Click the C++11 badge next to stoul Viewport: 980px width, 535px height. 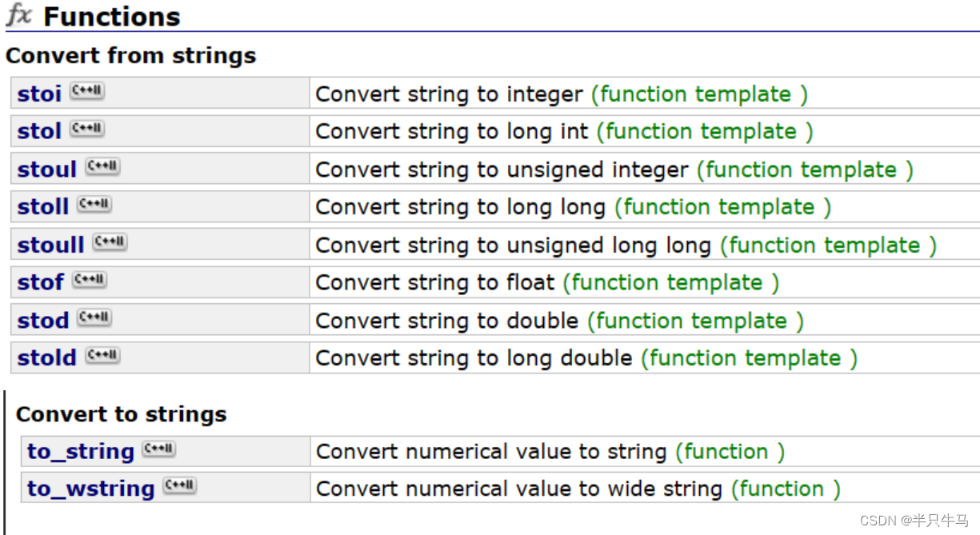[x=102, y=166]
